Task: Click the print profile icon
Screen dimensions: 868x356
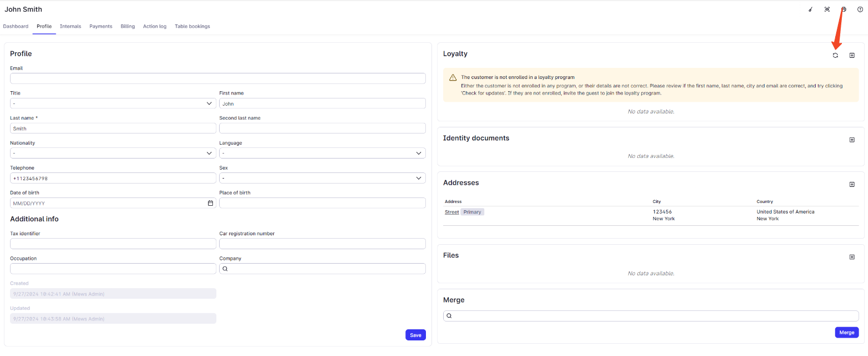Action: [x=844, y=9]
